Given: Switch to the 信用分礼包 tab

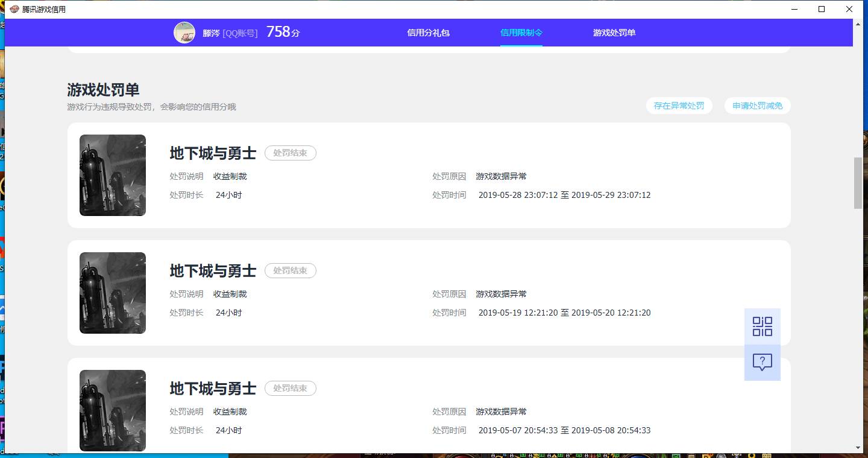Looking at the screenshot, I should [x=429, y=32].
